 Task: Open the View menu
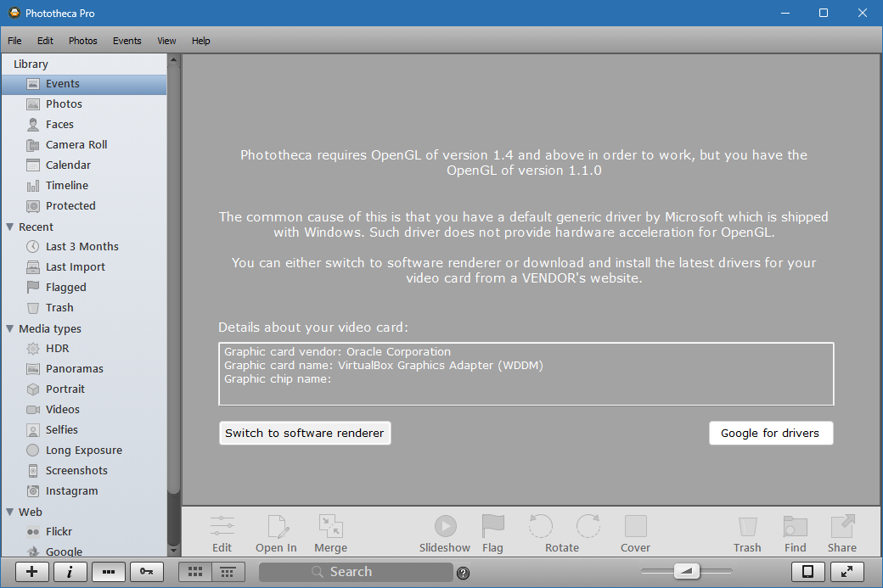click(x=166, y=41)
